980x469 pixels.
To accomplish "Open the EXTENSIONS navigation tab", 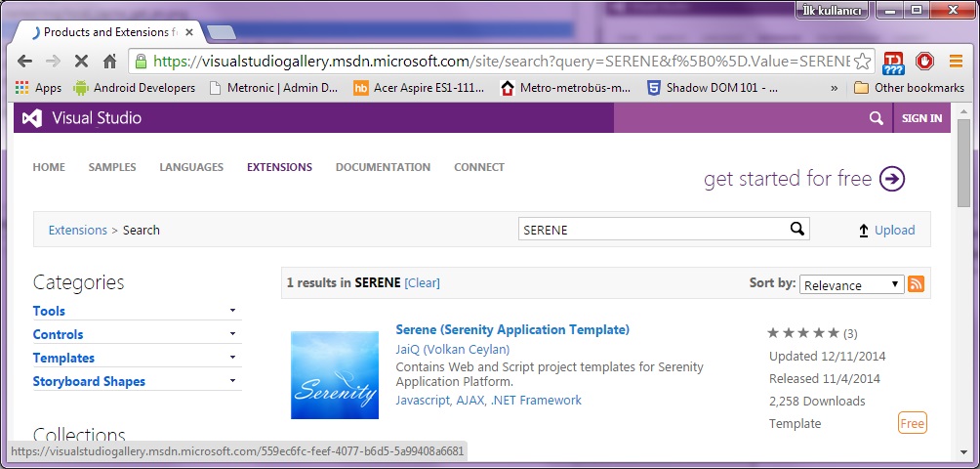I will pyautogui.click(x=279, y=167).
